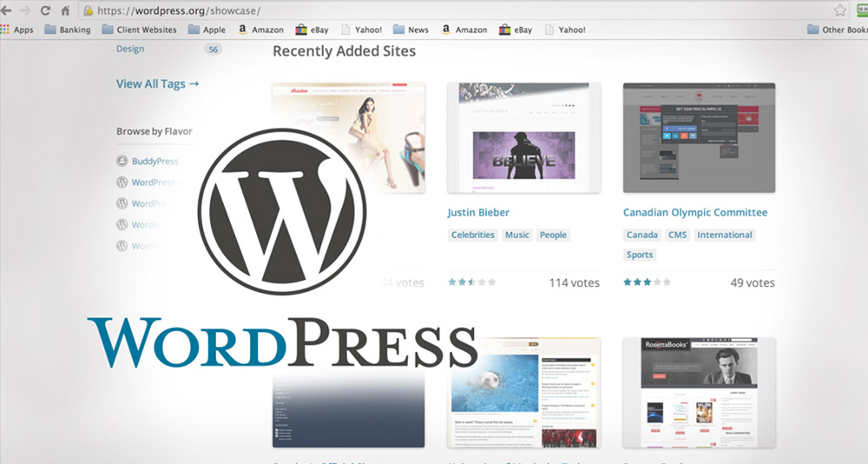Image resolution: width=868 pixels, height=464 pixels.
Task: Select the People tag
Action: coord(553,235)
